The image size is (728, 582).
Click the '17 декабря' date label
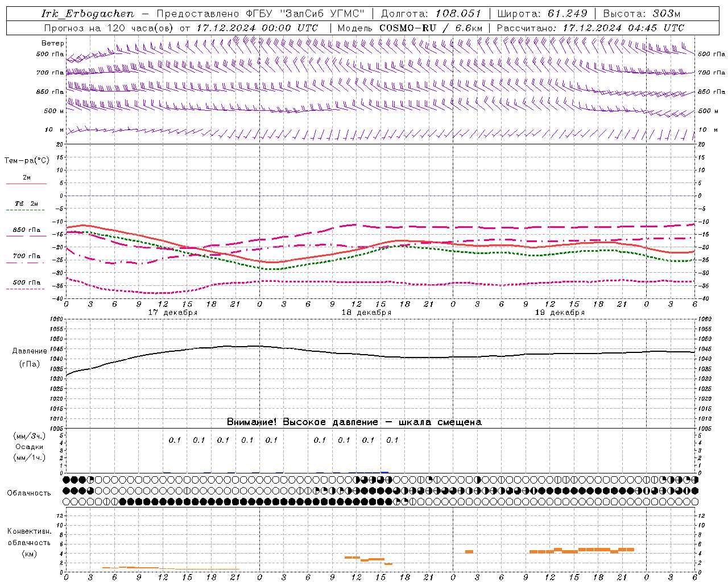pos(173,313)
